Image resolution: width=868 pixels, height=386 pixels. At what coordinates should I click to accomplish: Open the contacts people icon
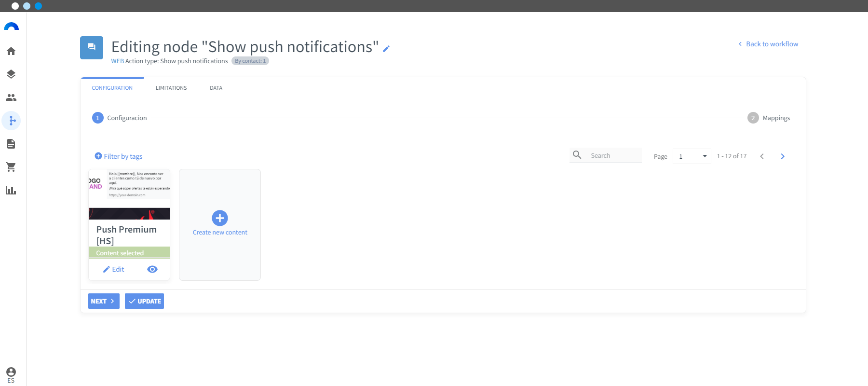pos(11,97)
